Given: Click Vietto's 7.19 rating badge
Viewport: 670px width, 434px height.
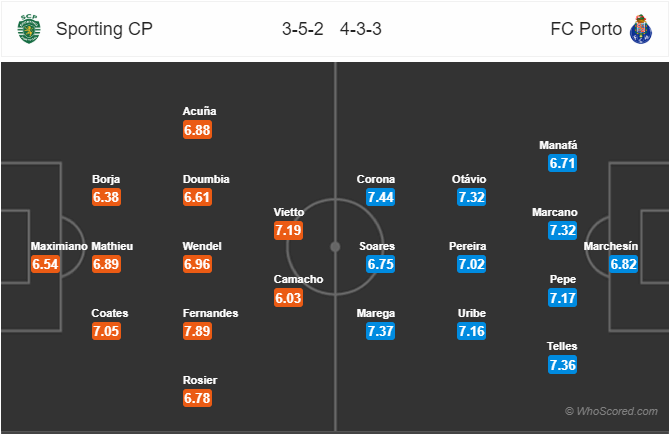Looking at the screenshot, I should coord(288,231).
